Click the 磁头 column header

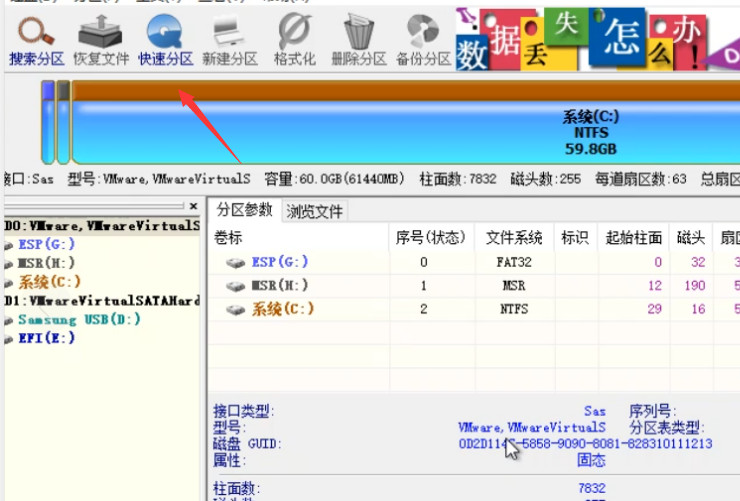click(x=691, y=237)
